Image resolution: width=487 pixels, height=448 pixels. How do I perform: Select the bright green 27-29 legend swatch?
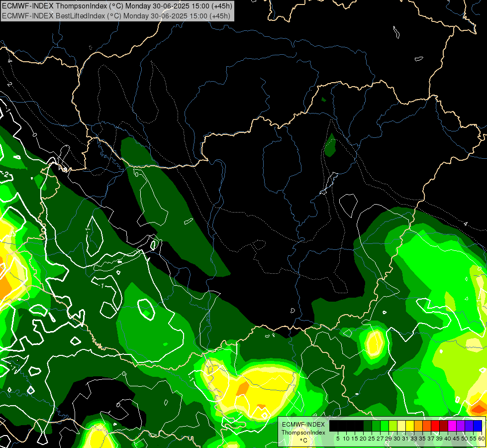[385, 426]
